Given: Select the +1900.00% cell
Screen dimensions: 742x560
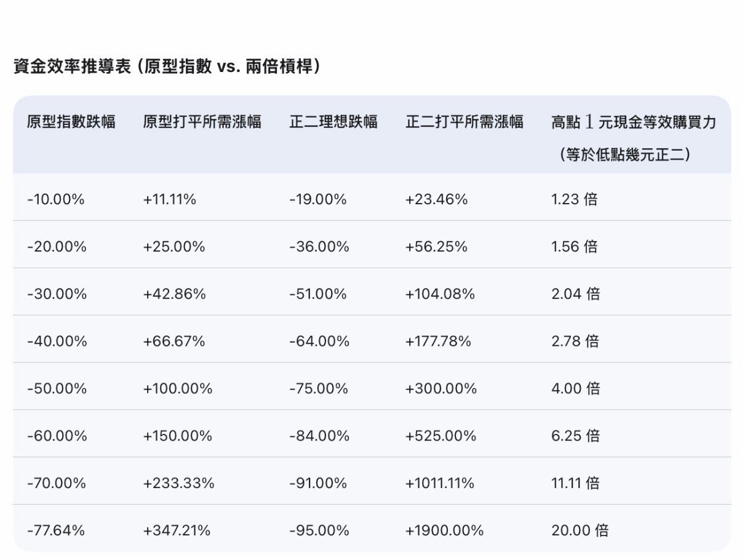Looking at the screenshot, I should pyautogui.click(x=445, y=530).
